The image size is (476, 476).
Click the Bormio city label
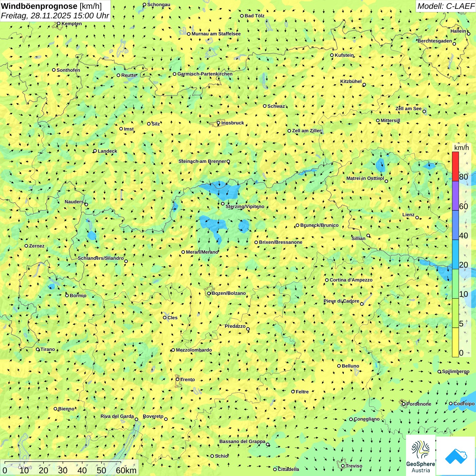(78, 295)
